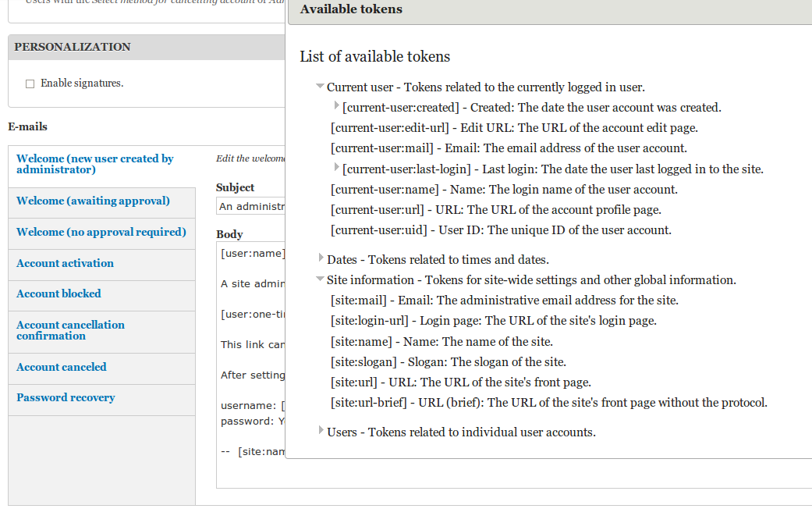Viewport: 812px width, 523px height.
Task: Expand the current-user:created token
Action: click(337, 105)
